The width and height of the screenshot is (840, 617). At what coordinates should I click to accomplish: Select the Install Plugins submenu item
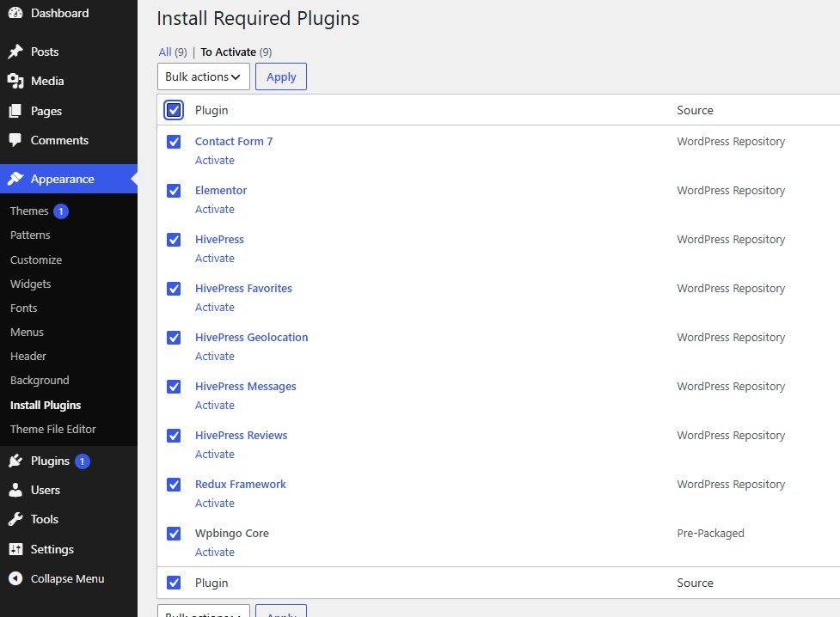tap(46, 405)
